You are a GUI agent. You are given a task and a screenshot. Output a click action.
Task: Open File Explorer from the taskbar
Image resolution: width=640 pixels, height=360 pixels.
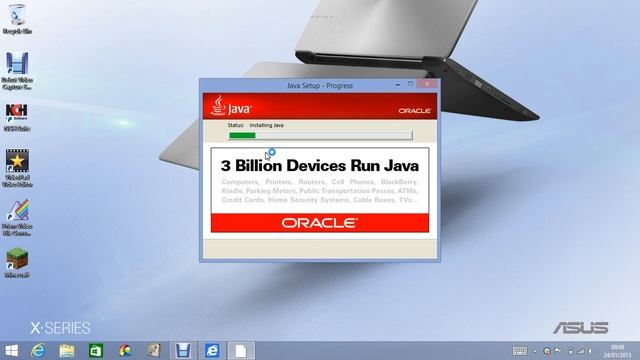(x=67, y=351)
